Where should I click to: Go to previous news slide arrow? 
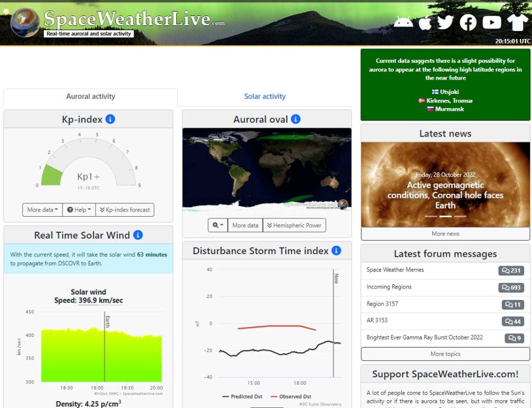coord(374,185)
